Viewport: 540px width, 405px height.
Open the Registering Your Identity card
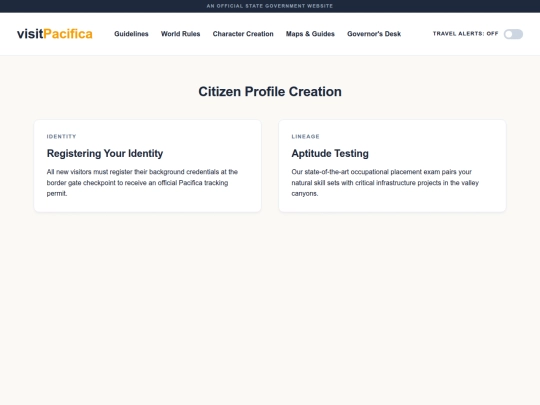click(147, 166)
